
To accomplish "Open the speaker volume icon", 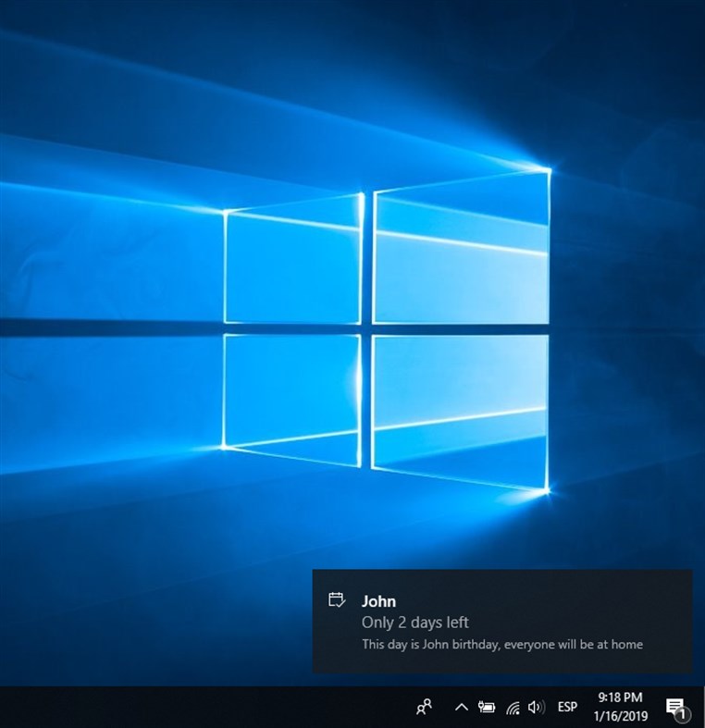I will 537,707.
